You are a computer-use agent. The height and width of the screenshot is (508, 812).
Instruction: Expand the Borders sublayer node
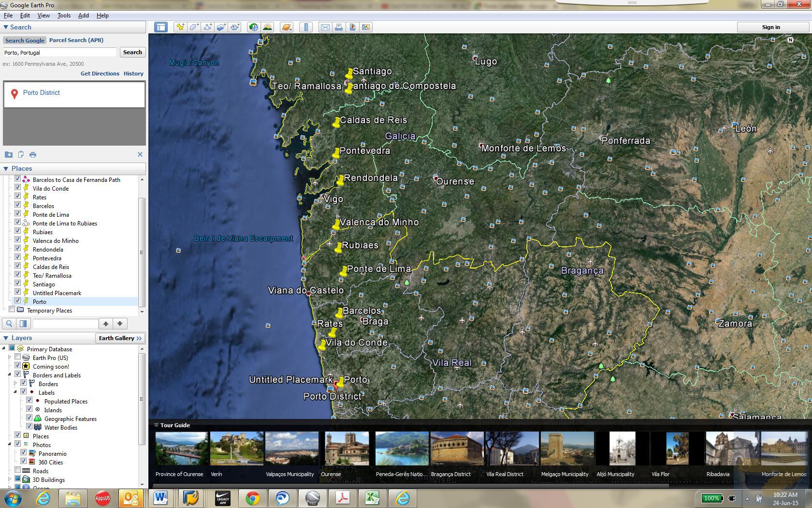tap(15, 383)
